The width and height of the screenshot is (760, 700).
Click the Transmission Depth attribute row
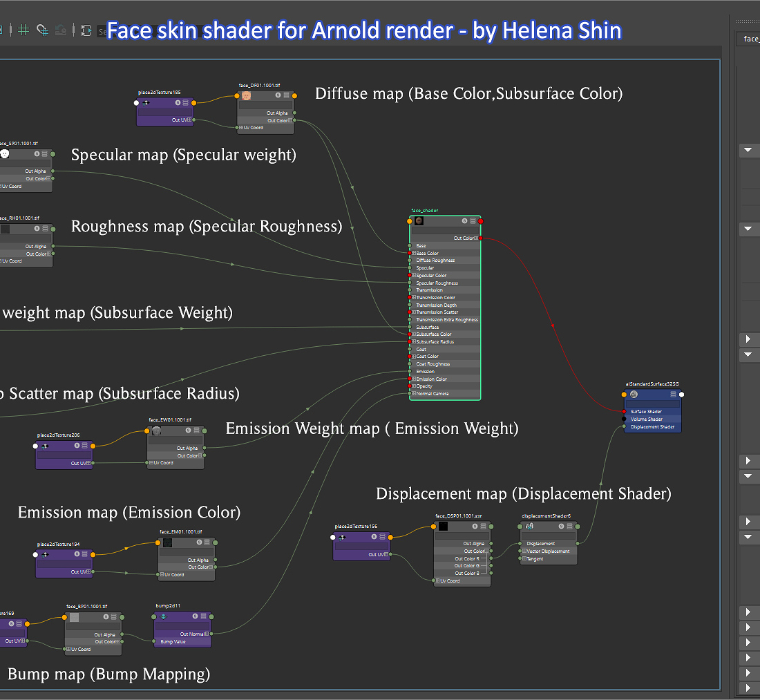445,305
